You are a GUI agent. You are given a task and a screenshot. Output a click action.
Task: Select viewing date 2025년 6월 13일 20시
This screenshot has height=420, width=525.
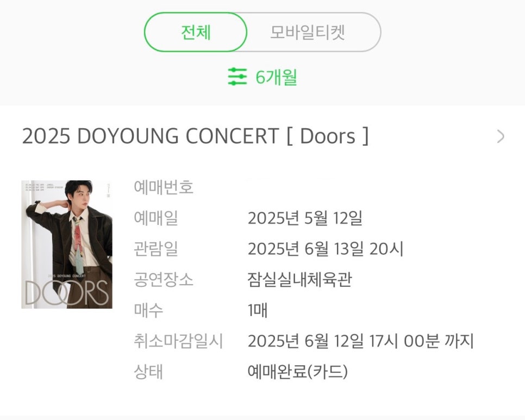click(x=325, y=249)
